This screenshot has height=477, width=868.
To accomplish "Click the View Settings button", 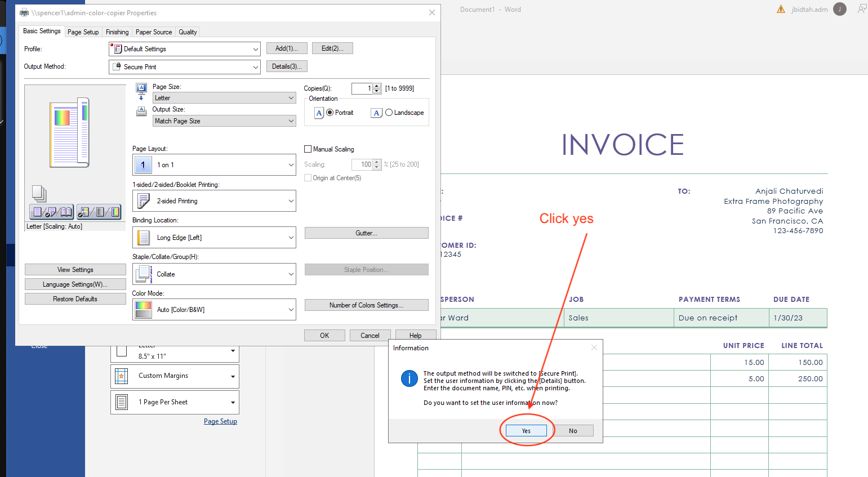I will coord(75,270).
